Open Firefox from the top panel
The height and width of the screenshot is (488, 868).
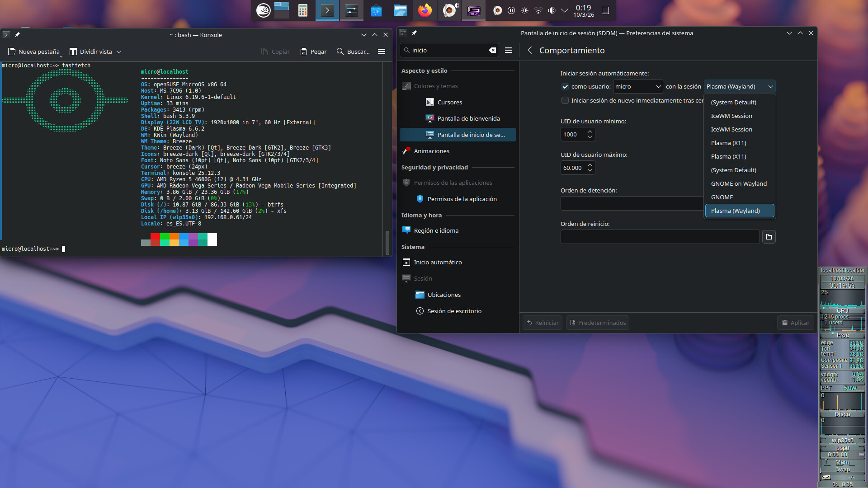(x=425, y=10)
